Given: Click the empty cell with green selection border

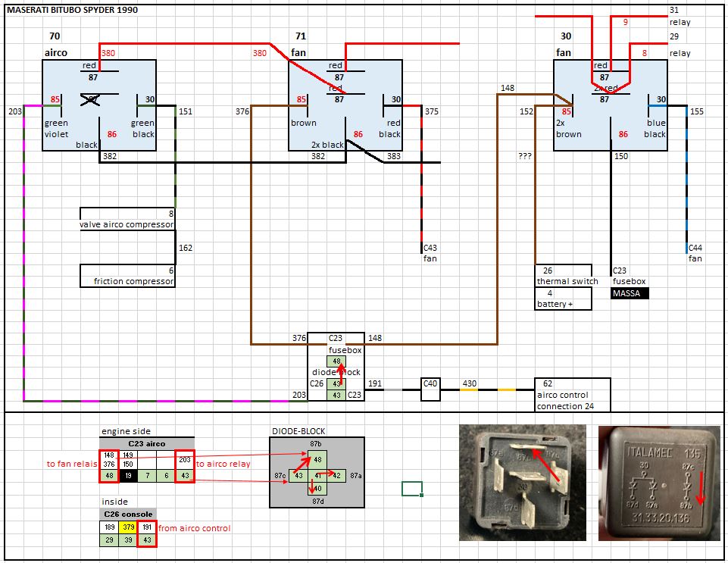Looking at the screenshot, I should click(x=411, y=489).
